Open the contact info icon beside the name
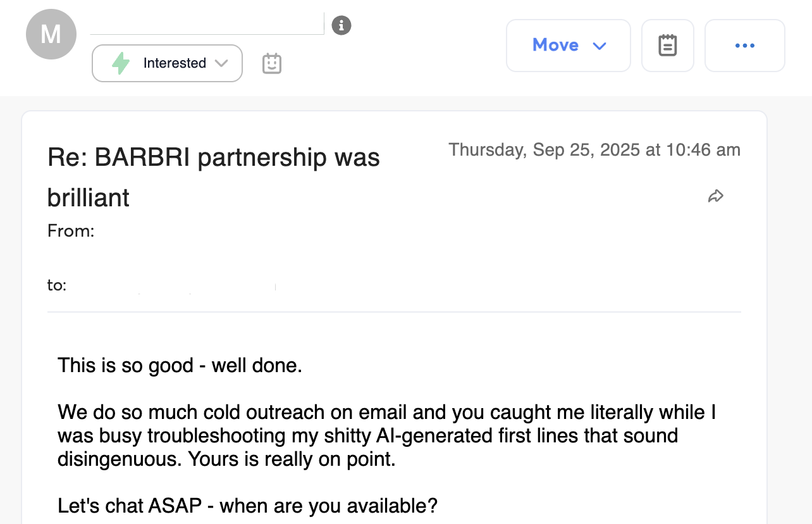 pos(341,25)
